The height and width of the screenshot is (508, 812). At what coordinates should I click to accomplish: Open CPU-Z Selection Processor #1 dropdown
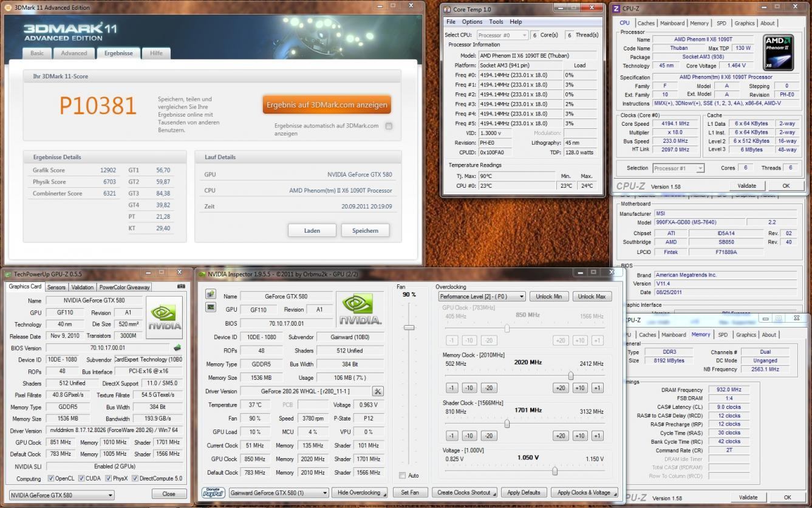tap(678, 168)
